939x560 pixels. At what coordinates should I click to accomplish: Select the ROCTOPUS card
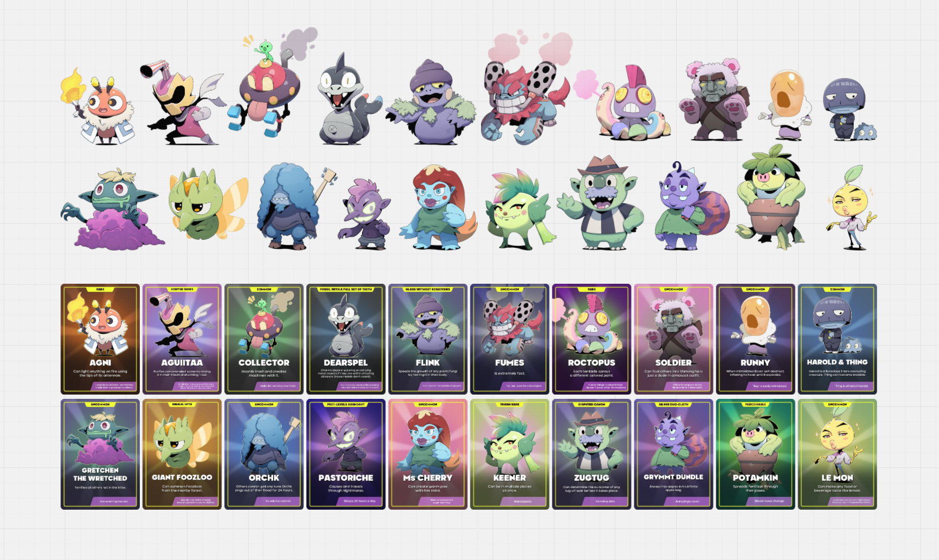pyautogui.click(x=592, y=339)
